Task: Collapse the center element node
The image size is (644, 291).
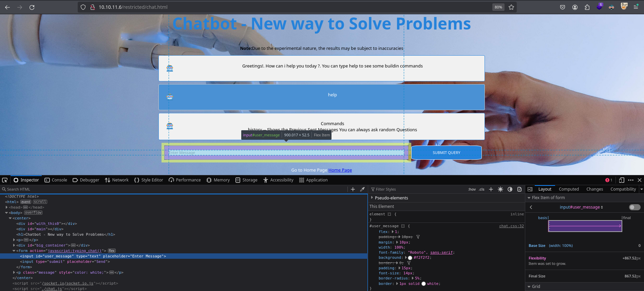Action: pos(10,218)
